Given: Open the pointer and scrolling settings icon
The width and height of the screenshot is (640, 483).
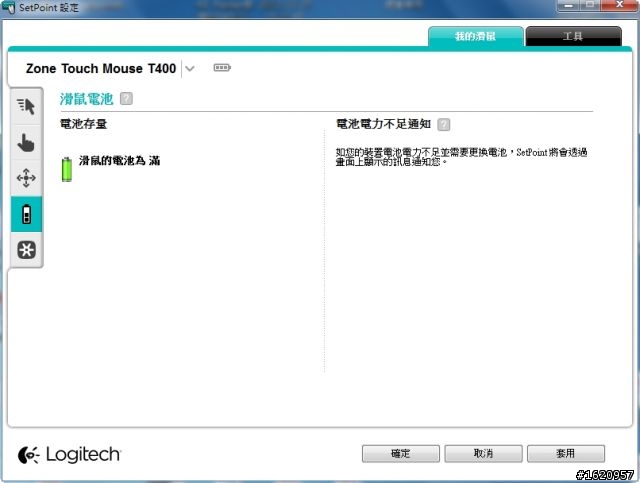Looking at the screenshot, I should 26,106.
